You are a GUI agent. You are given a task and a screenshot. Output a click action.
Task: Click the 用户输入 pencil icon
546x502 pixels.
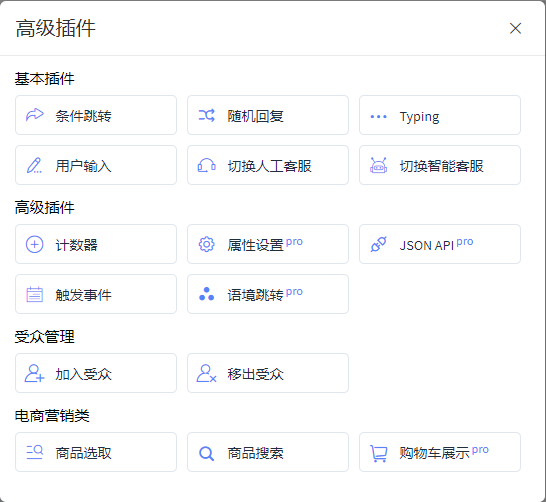point(34,165)
